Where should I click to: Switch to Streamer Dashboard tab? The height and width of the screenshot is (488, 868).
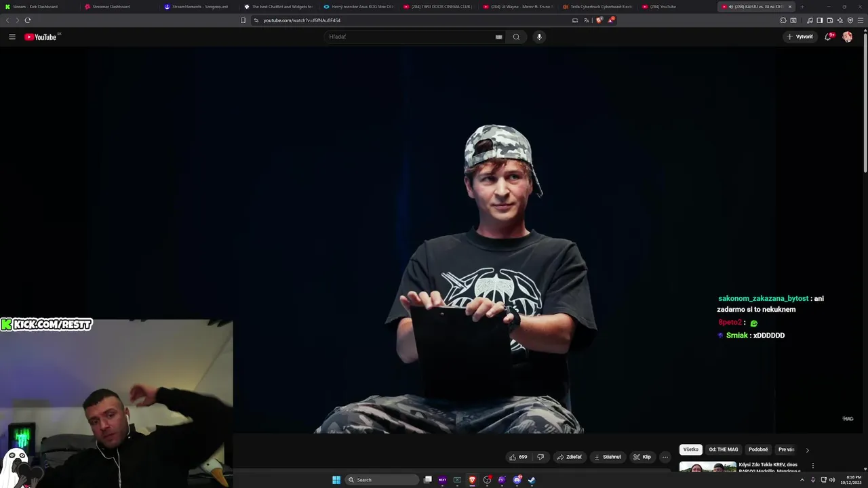(x=119, y=7)
